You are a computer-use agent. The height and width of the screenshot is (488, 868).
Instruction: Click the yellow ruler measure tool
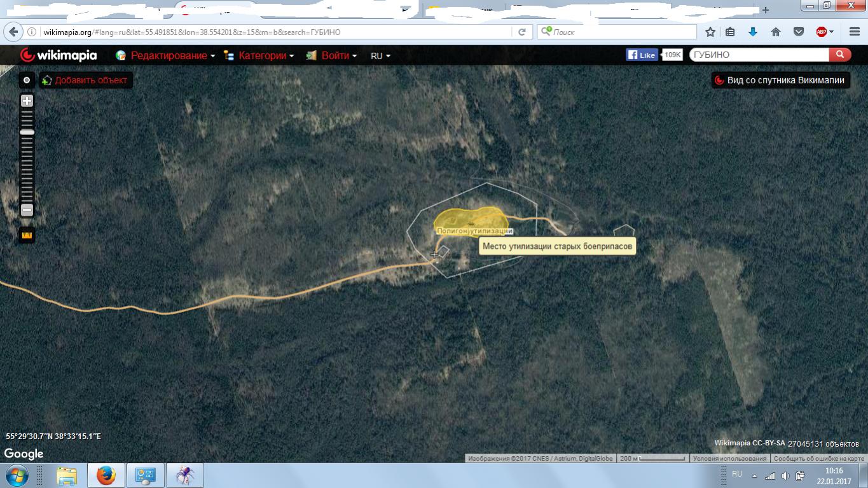[27, 235]
